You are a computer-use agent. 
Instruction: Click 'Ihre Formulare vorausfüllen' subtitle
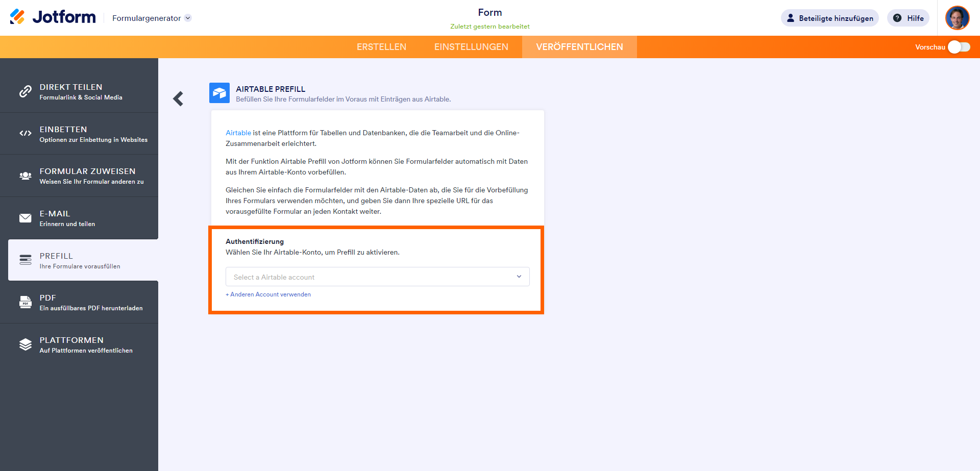pos(80,266)
